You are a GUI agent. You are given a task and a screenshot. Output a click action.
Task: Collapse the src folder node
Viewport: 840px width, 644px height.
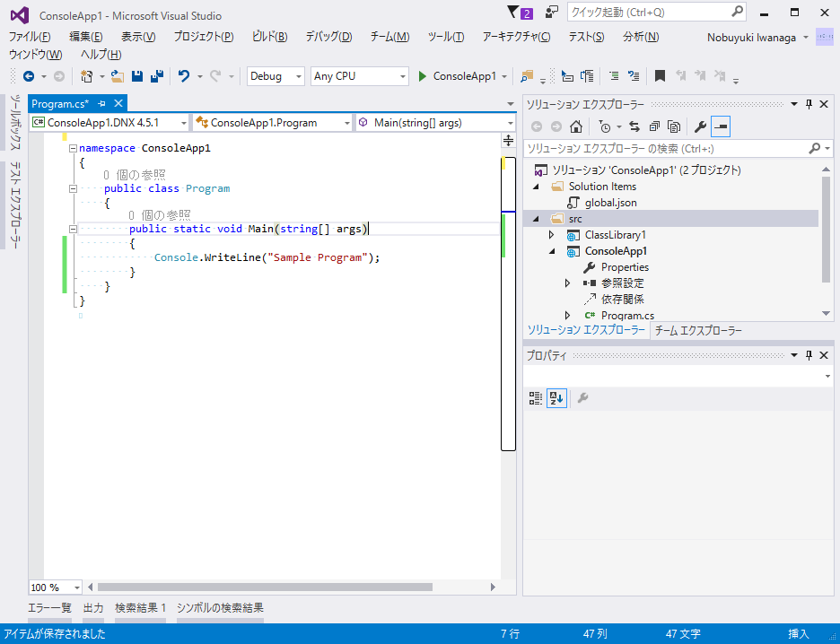click(x=536, y=219)
